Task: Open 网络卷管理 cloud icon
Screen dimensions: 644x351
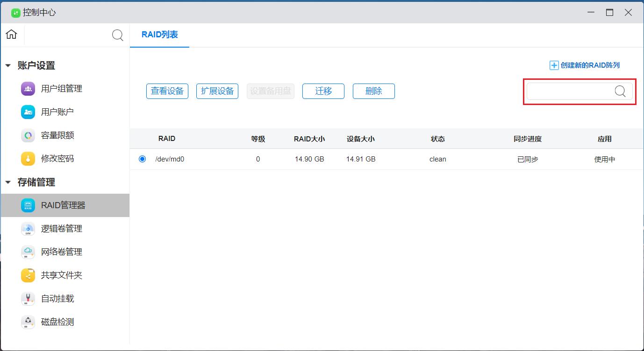Action: (x=28, y=252)
